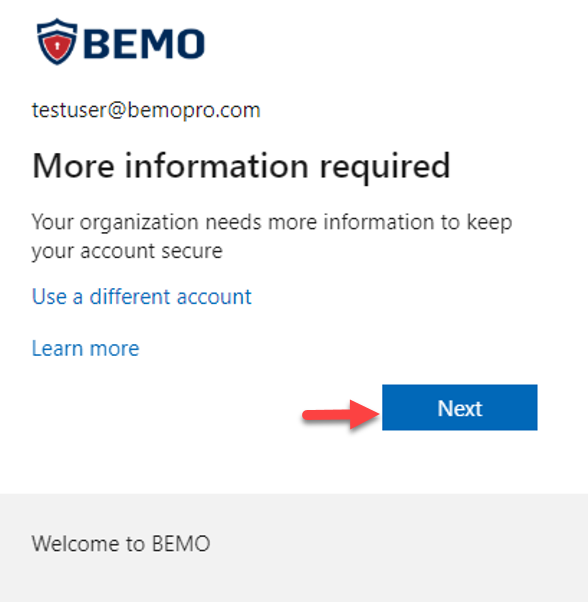588x602 pixels.
Task: Click the organization needs more information description
Action: (272, 236)
